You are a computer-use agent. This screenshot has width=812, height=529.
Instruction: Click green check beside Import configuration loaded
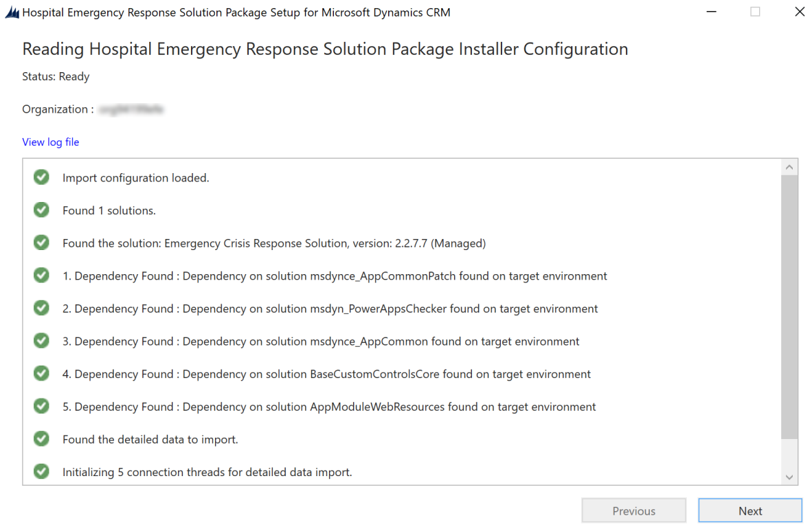(x=42, y=177)
